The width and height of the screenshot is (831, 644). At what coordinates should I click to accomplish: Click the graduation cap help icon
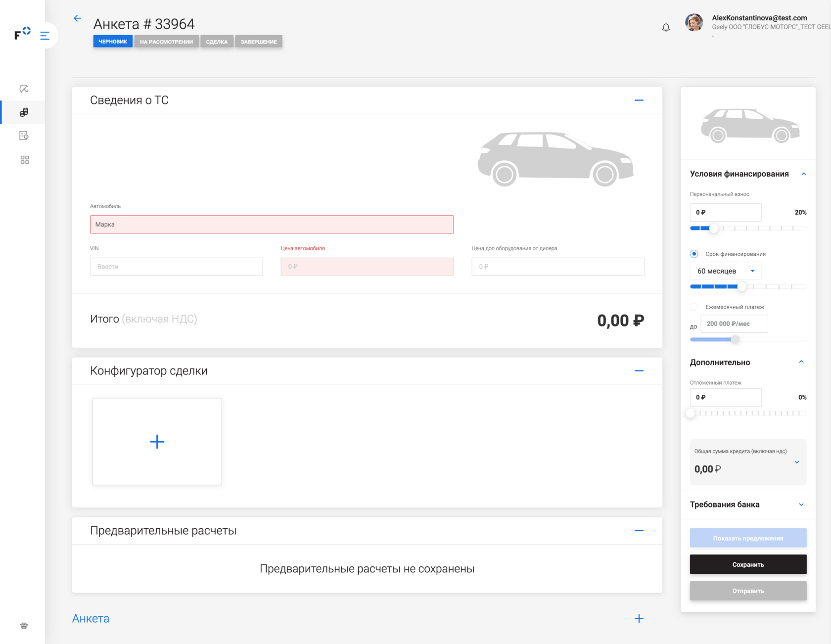24,626
